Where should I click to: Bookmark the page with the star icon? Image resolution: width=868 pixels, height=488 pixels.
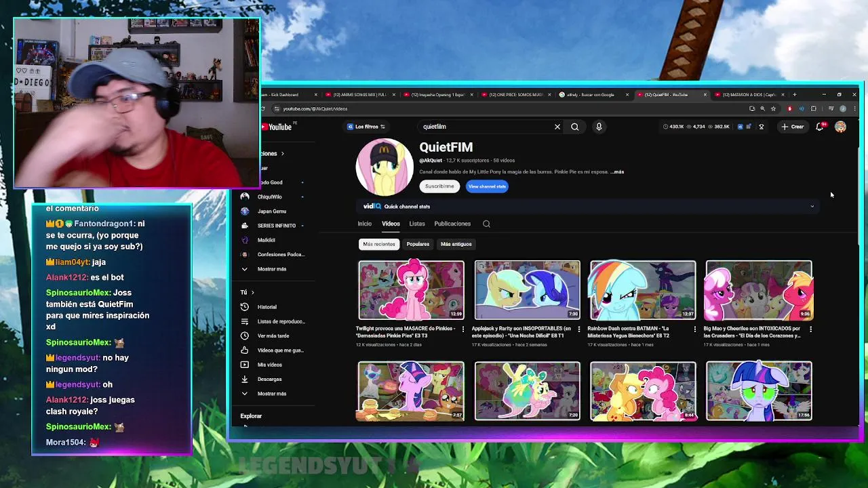(773, 108)
